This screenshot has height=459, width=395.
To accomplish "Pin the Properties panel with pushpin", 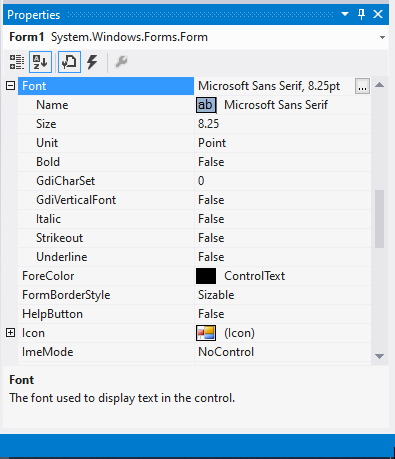I will coord(361,14).
